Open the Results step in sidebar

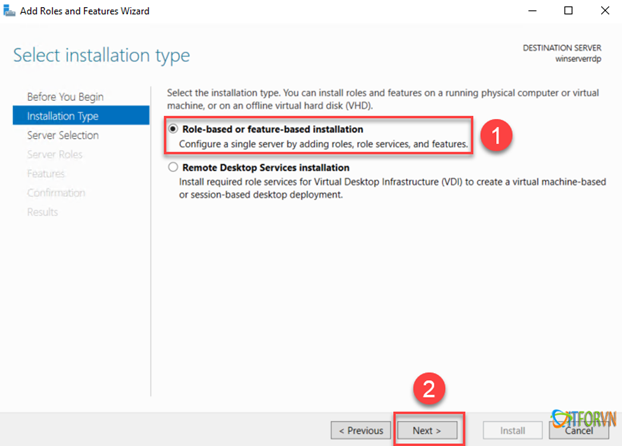click(43, 211)
